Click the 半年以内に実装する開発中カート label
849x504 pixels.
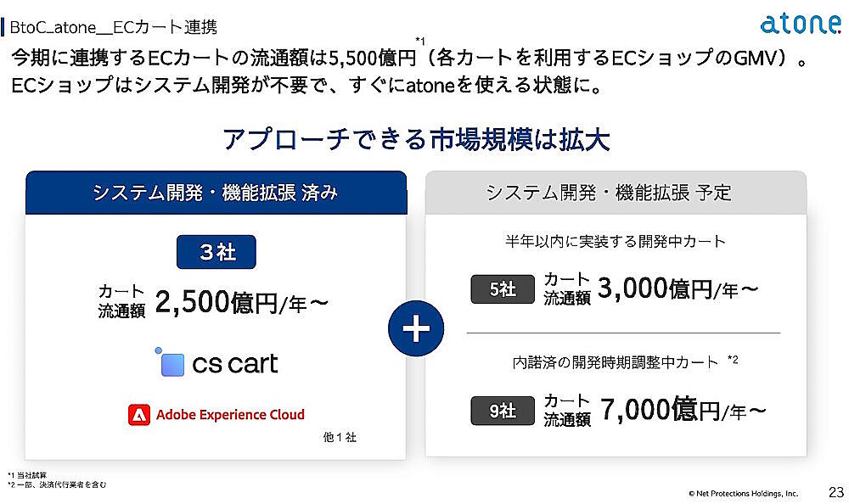(616, 242)
